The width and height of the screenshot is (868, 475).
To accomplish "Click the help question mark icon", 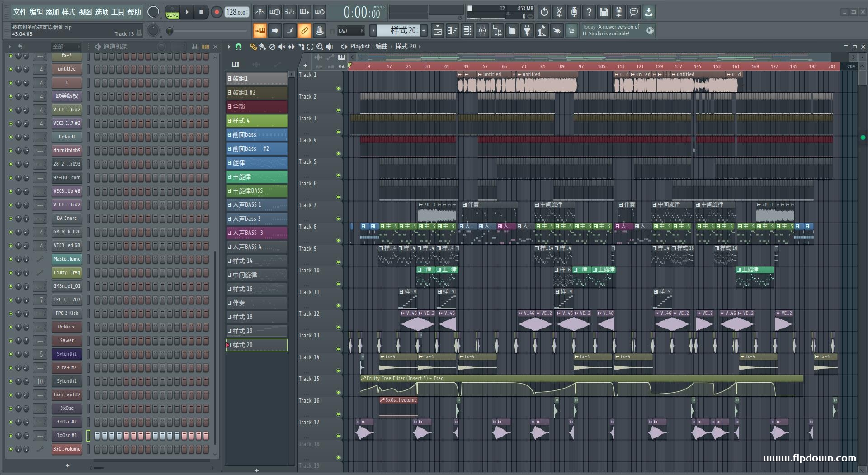I will (589, 12).
